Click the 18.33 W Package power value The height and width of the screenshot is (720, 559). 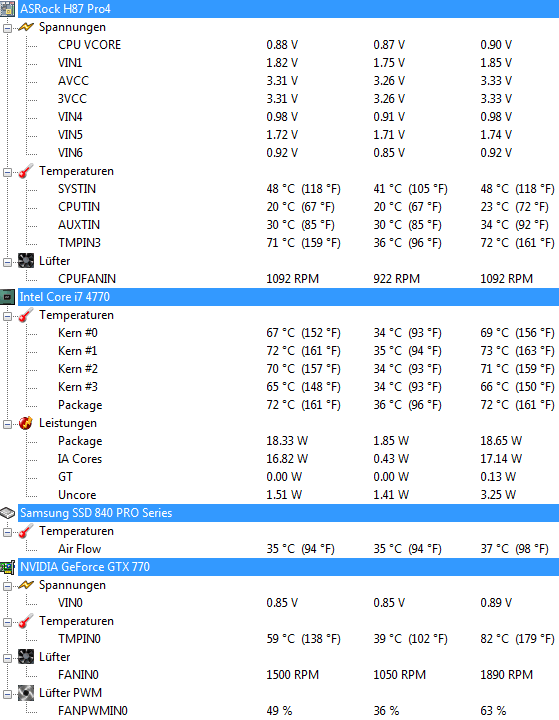tap(287, 441)
